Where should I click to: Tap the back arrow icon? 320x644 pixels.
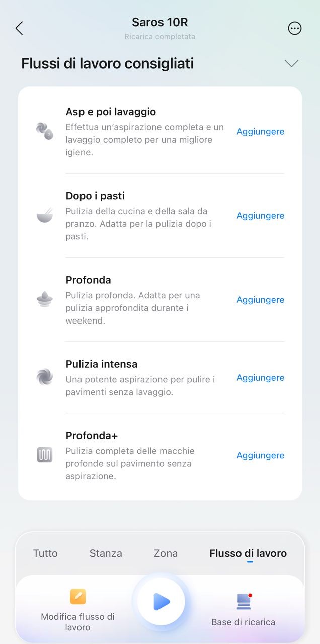(x=19, y=28)
